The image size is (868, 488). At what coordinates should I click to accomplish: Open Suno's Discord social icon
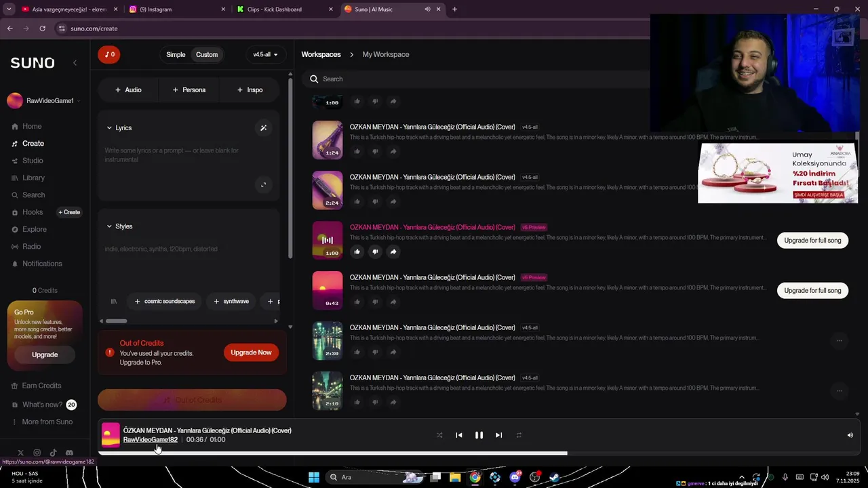coord(69,453)
